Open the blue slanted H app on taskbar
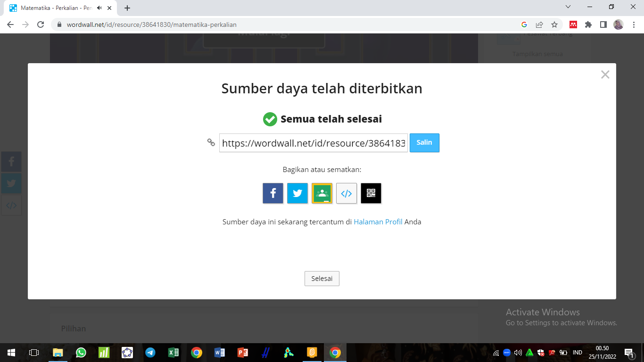Viewport: 644px width, 362px height. [265, 353]
